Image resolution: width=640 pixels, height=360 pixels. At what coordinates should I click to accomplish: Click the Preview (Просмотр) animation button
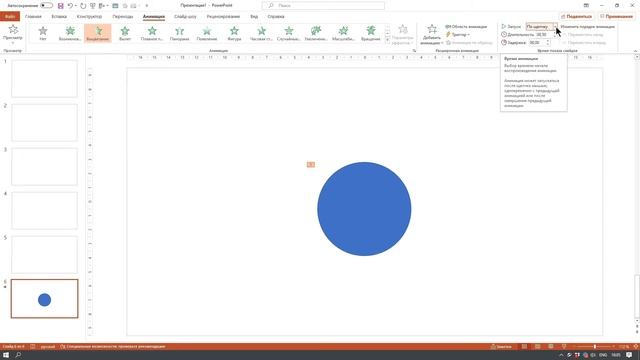pos(13,34)
